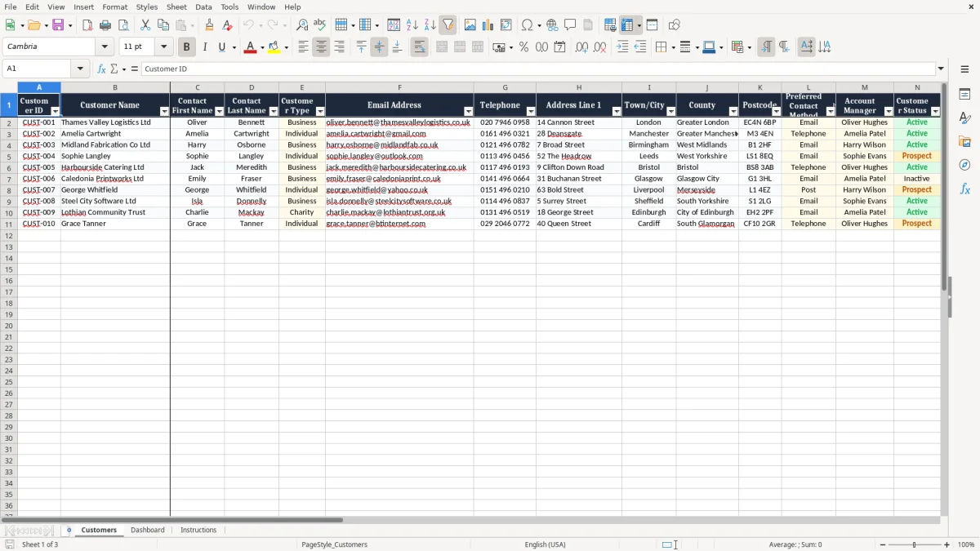Open the sidebar Navigator panel
980x551 pixels.
pos(964,165)
